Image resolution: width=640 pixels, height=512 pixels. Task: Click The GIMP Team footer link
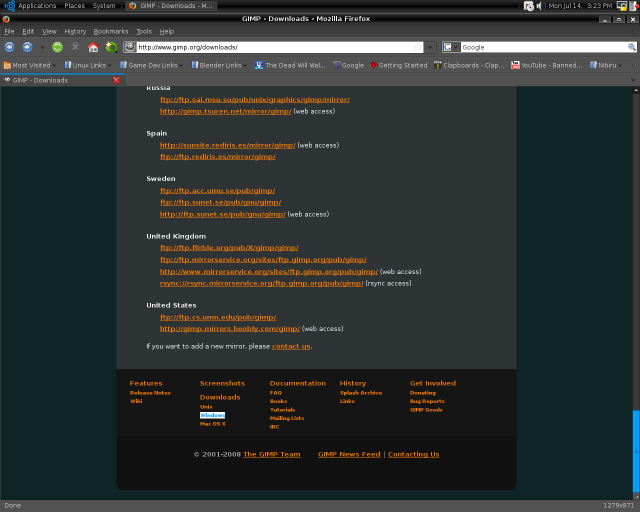272,454
